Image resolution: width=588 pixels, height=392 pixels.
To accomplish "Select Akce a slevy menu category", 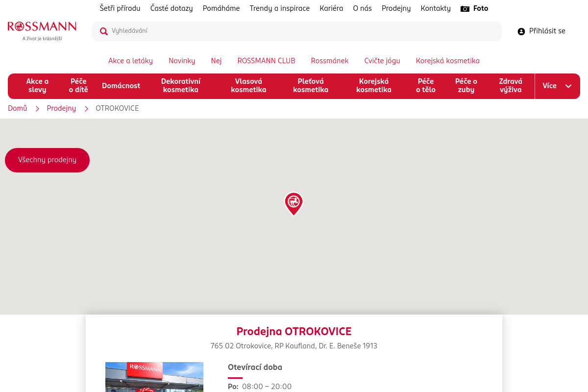I will tap(37, 86).
